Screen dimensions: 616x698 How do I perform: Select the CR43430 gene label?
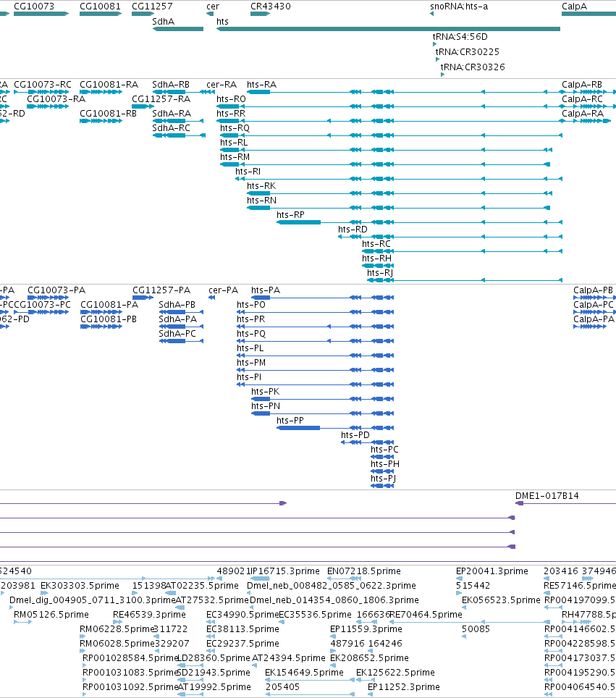click(x=271, y=7)
